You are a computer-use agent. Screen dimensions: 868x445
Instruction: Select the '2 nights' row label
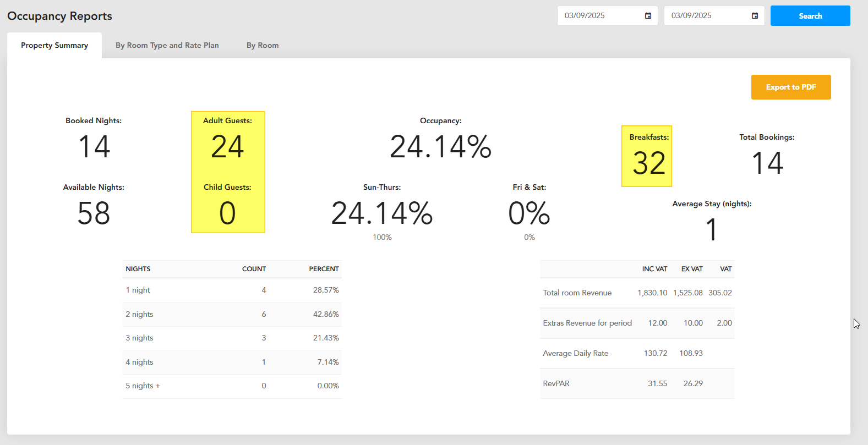pos(139,314)
